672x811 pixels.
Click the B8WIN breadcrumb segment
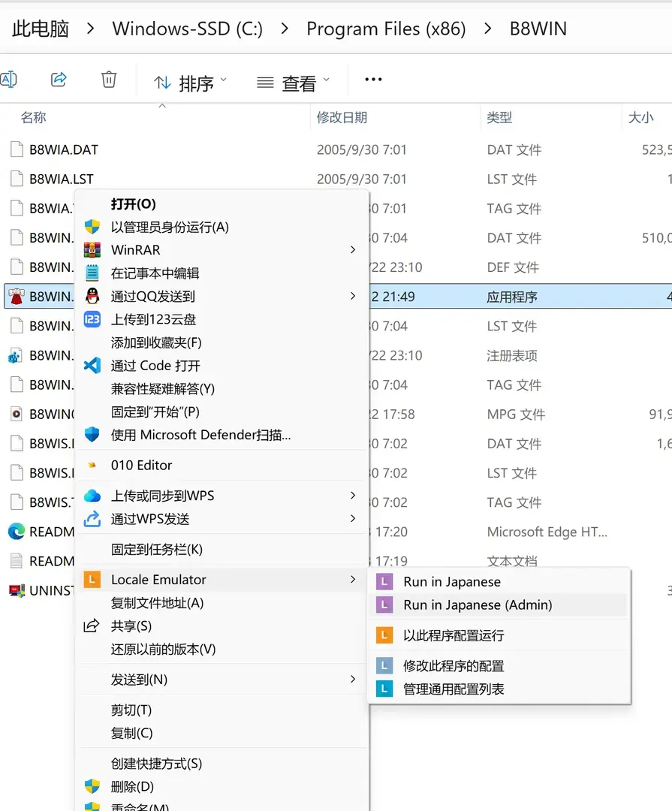[538, 29]
